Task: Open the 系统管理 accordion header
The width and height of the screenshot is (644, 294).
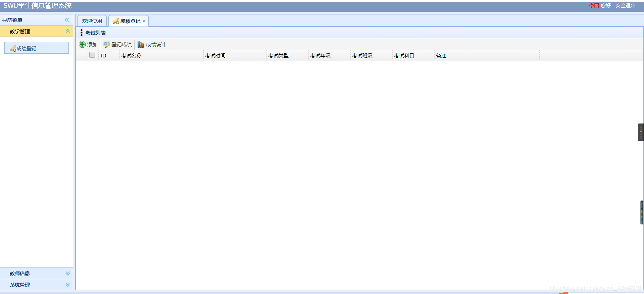Action: [36, 285]
